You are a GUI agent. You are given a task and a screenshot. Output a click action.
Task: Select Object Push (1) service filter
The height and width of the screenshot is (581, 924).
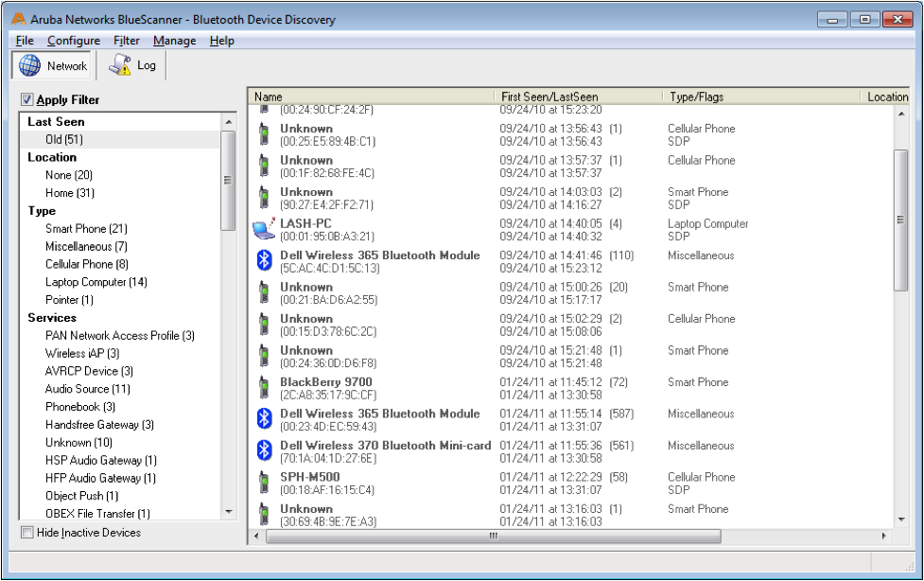point(82,496)
